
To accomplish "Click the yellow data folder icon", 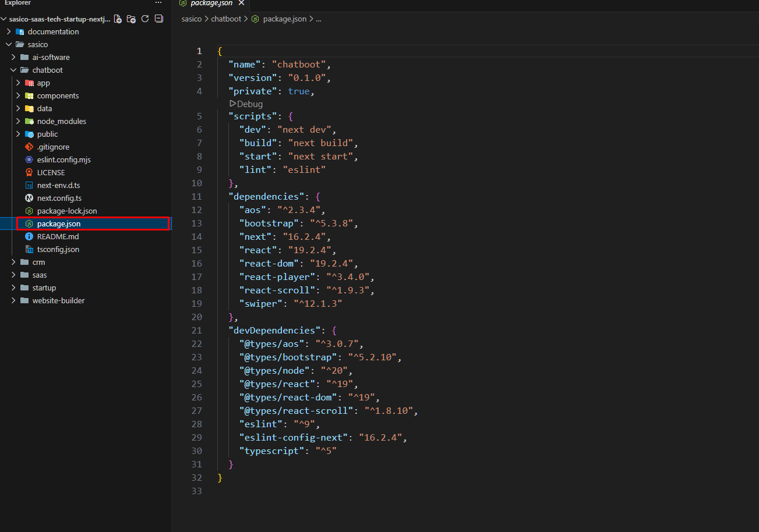I will pos(29,108).
